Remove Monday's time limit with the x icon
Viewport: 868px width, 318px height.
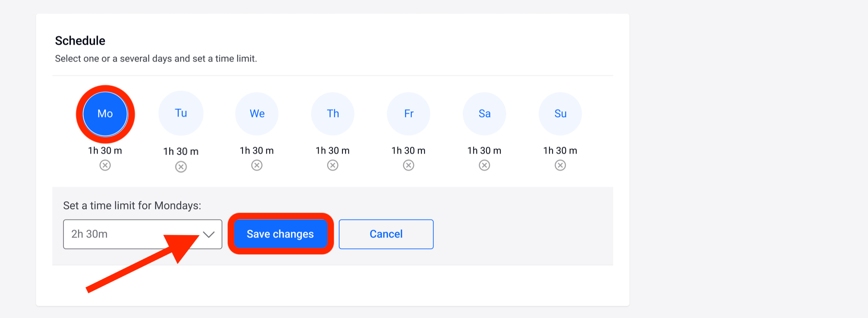pyautogui.click(x=105, y=165)
